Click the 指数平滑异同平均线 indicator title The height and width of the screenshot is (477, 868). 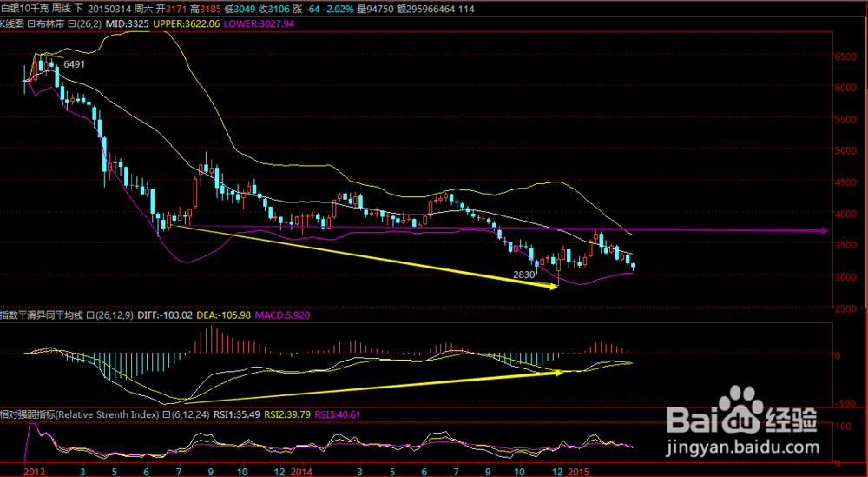pyautogui.click(x=42, y=315)
